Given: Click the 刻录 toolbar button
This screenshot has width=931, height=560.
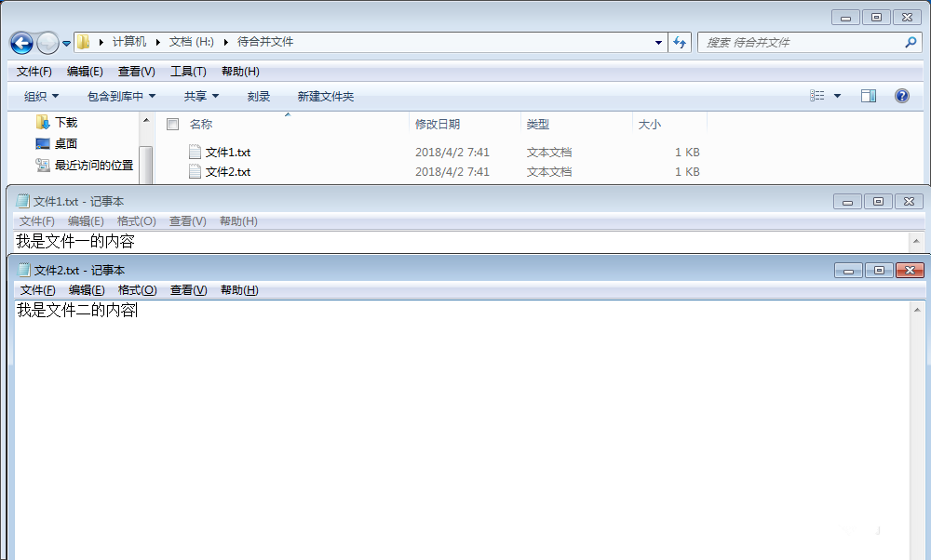Looking at the screenshot, I should coord(258,96).
